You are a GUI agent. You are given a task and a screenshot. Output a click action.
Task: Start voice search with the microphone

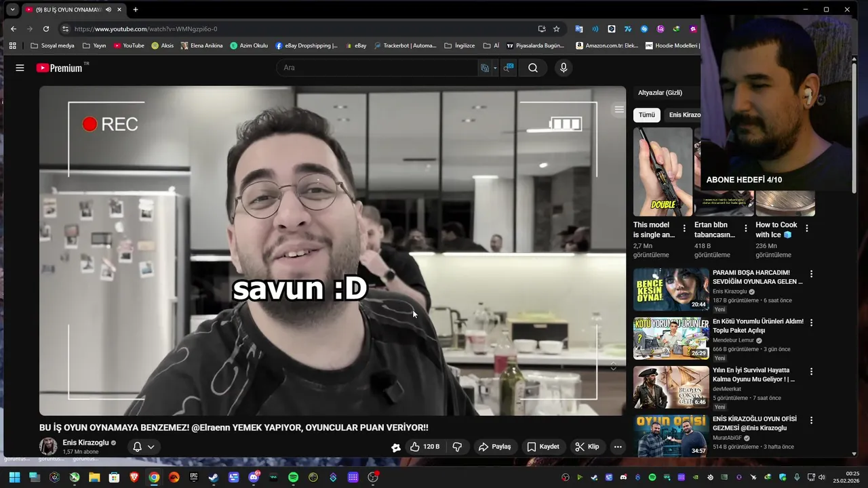(563, 68)
